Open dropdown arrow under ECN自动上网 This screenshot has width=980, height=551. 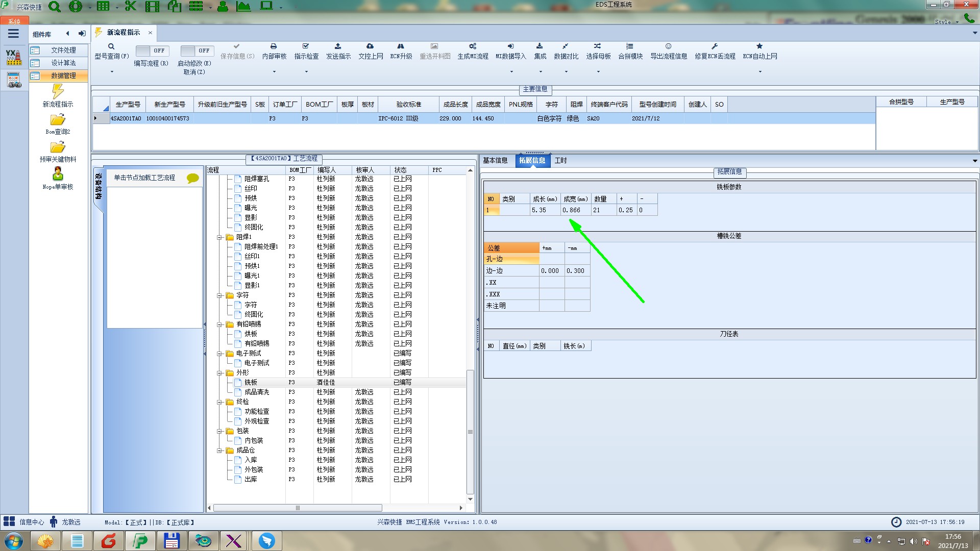[759, 71]
